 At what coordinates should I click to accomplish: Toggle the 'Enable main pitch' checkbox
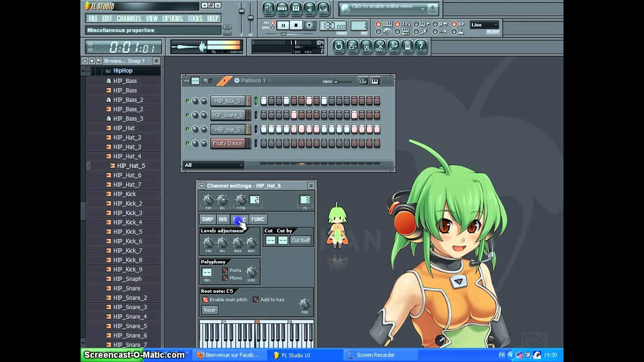coord(205,300)
